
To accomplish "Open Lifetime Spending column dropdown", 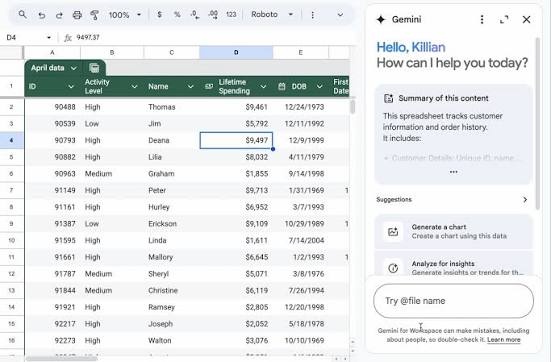I will click(x=263, y=86).
